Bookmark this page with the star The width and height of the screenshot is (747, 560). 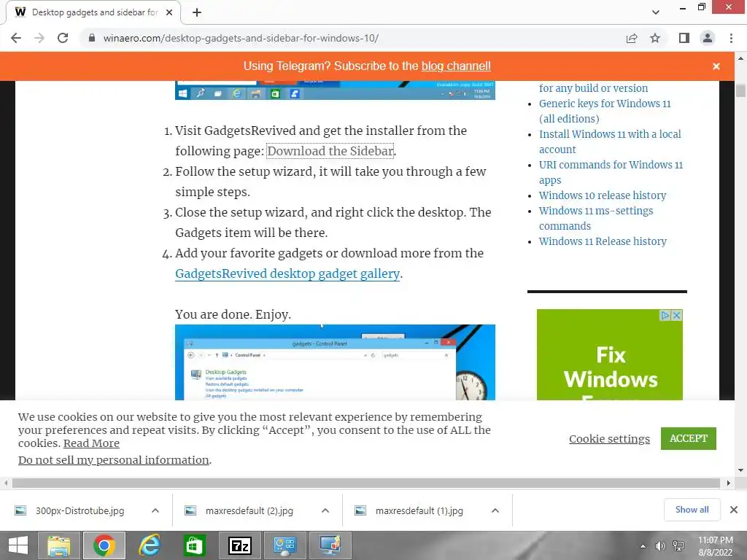(x=655, y=38)
